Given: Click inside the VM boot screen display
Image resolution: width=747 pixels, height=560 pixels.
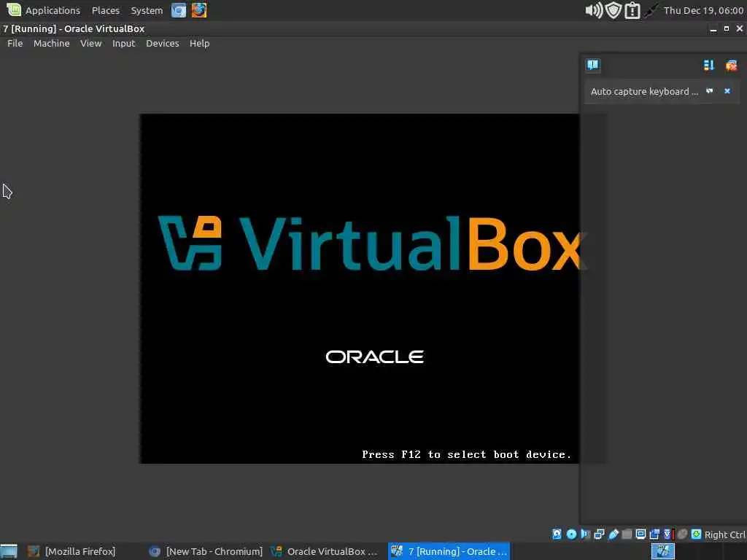Looking at the screenshot, I should 359,288.
